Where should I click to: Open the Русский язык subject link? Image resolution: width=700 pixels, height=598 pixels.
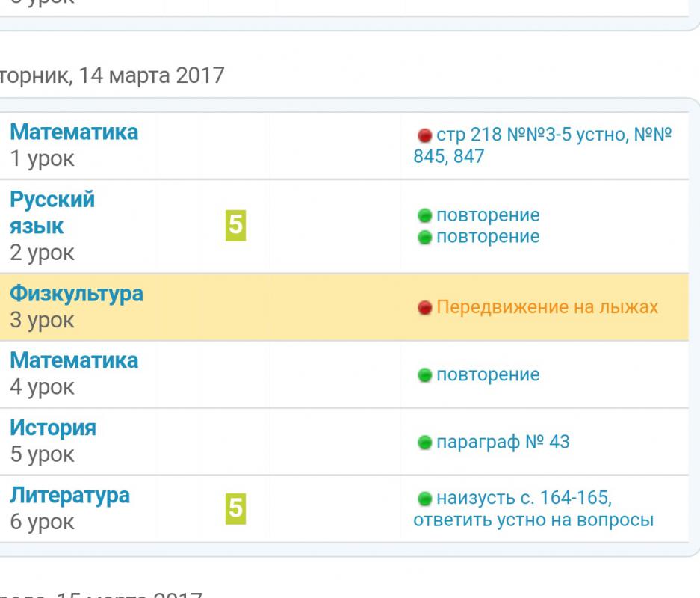coord(52,213)
